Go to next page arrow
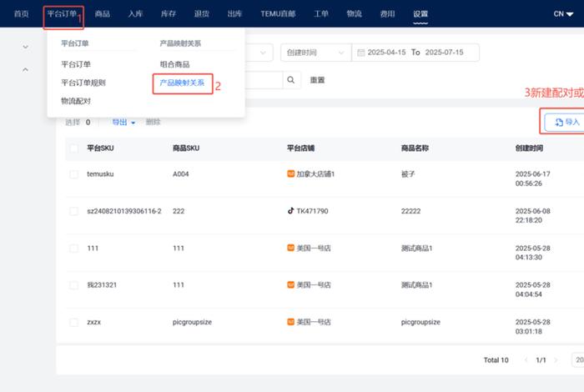The image size is (584, 392). tap(556, 360)
